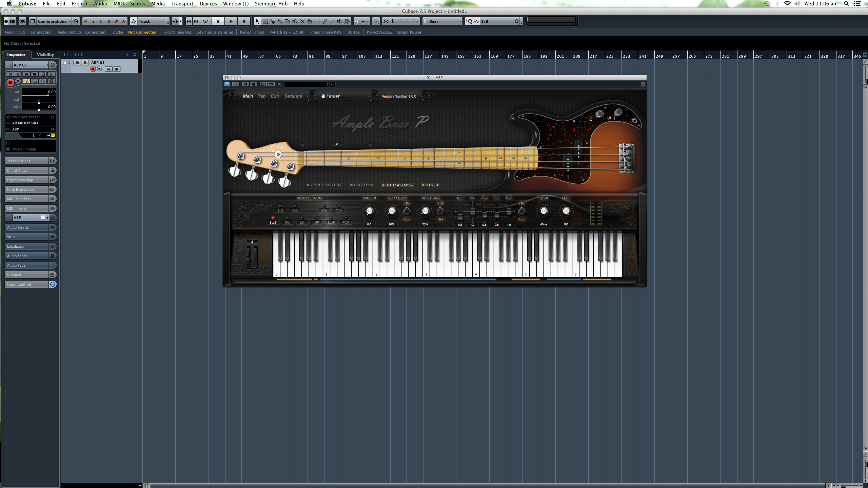This screenshot has width=868, height=488.
Task: Select the SLAP articulation button
Action: [x=331, y=222]
